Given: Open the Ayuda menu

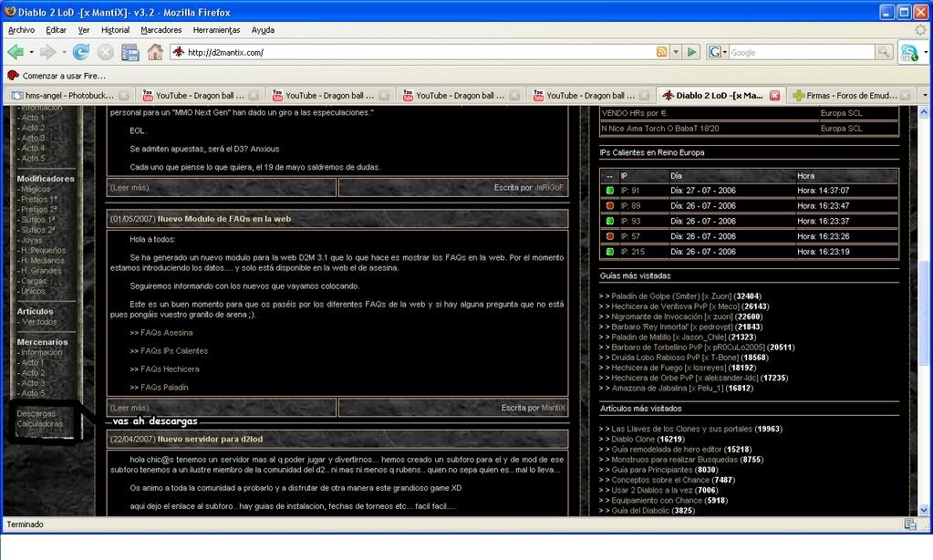Looking at the screenshot, I should [x=263, y=30].
